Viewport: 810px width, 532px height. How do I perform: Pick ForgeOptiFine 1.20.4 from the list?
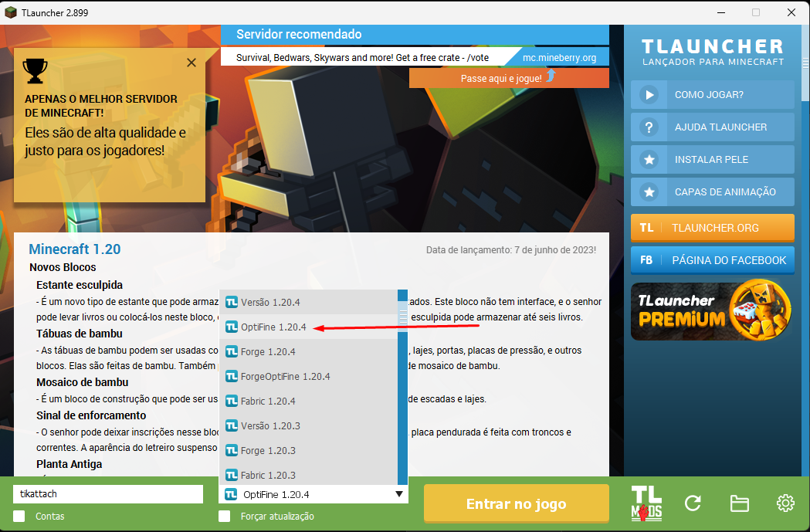pos(308,377)
